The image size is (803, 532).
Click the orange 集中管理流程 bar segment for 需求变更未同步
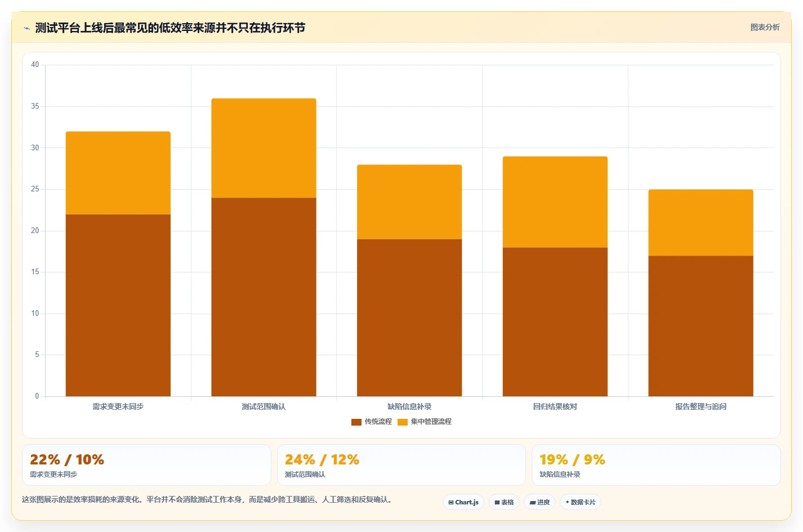point(118,173)
